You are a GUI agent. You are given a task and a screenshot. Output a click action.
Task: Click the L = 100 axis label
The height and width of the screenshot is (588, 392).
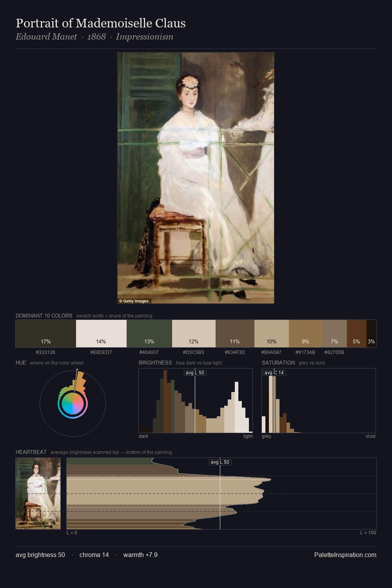(x=368, y=533)
